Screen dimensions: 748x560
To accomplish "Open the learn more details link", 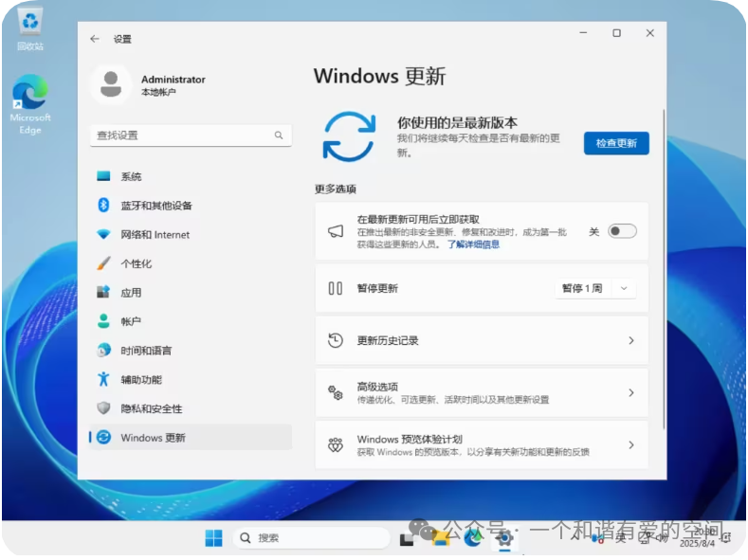I will pyautogui.click(x=473, y=244).
